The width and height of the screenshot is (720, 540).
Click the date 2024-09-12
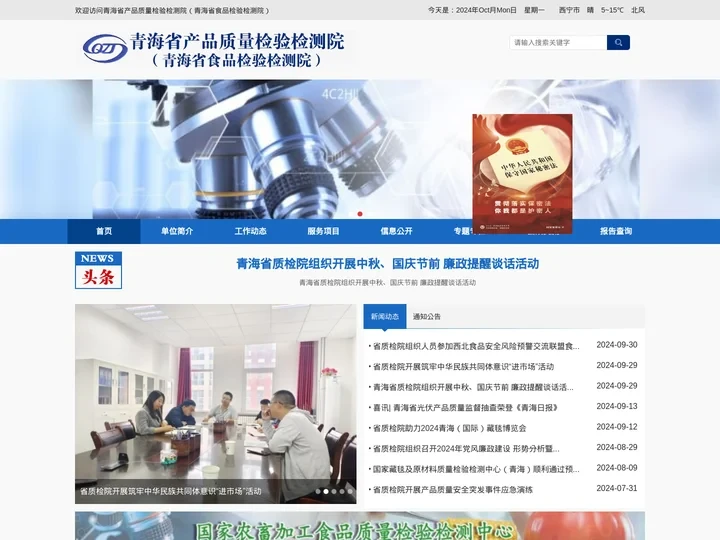coord(617,427)
